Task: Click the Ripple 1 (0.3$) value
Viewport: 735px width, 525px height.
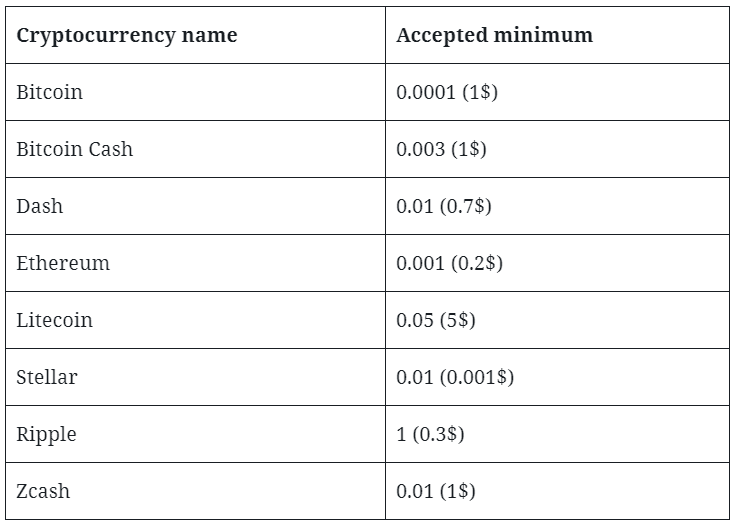Action: [430, 434]
